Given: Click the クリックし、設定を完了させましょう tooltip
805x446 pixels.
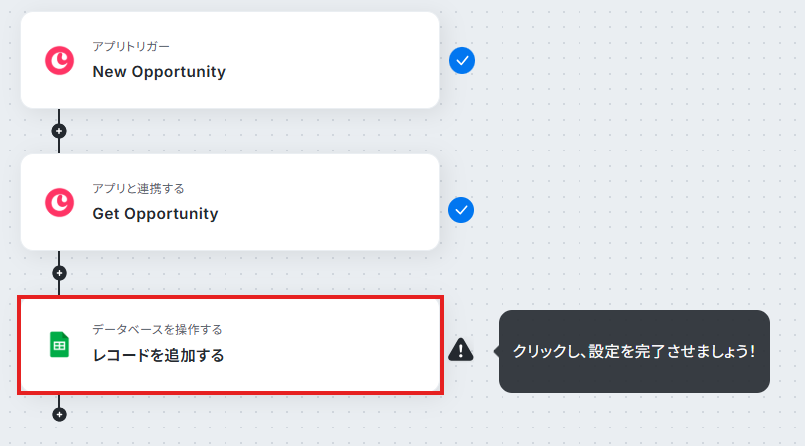Looking at the screenshot, I should point(633,352).
